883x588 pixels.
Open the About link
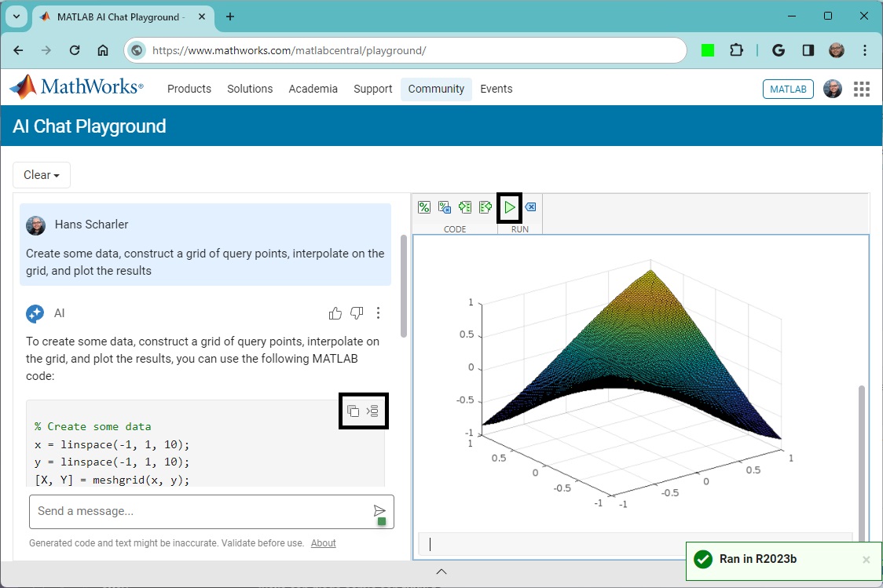(323, 543)
